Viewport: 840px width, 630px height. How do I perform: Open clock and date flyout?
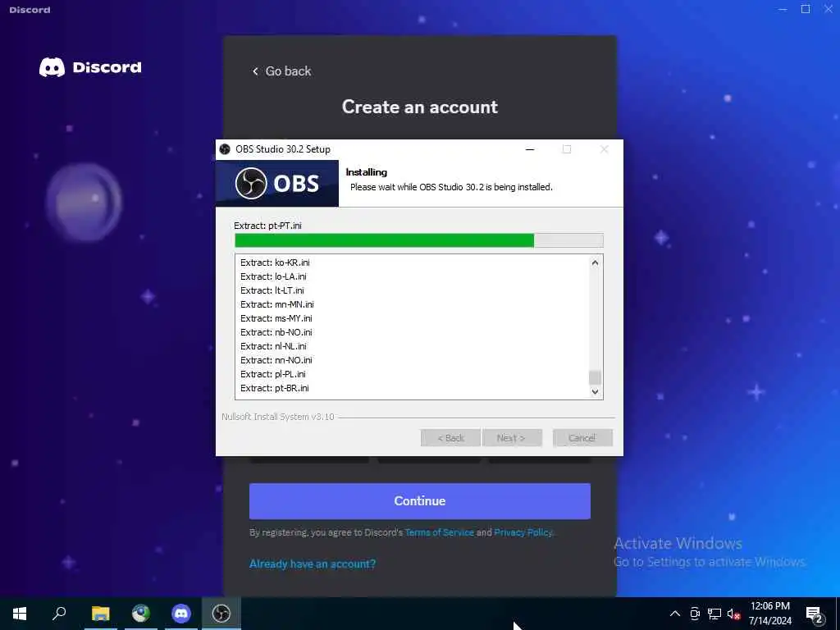click(x=769, y=614)
